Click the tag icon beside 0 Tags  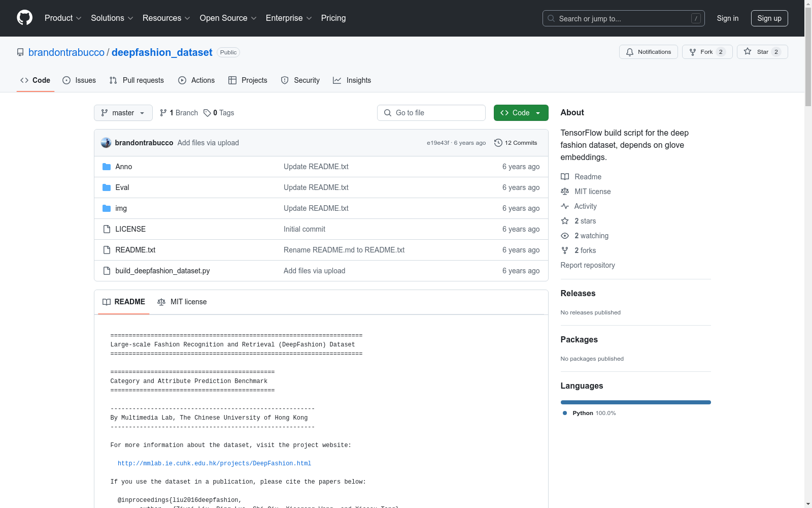(x=207, y=113)
